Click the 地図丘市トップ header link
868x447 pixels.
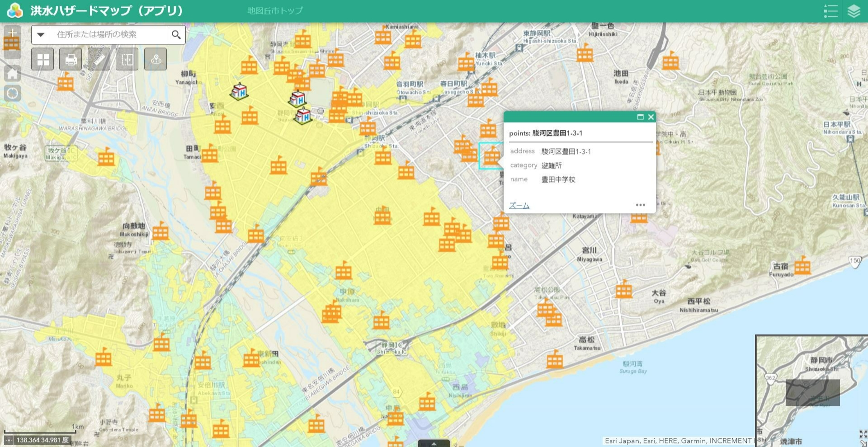click(x=275, y=11)
